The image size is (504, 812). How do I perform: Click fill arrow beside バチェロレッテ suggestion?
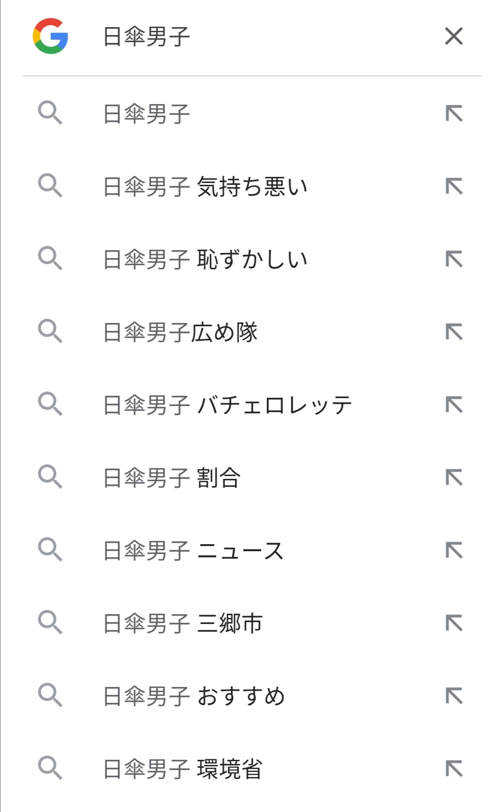coord(454,405)
